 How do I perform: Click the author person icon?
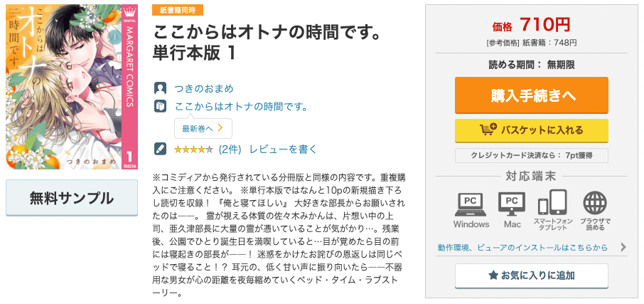(x=160, y=88)
